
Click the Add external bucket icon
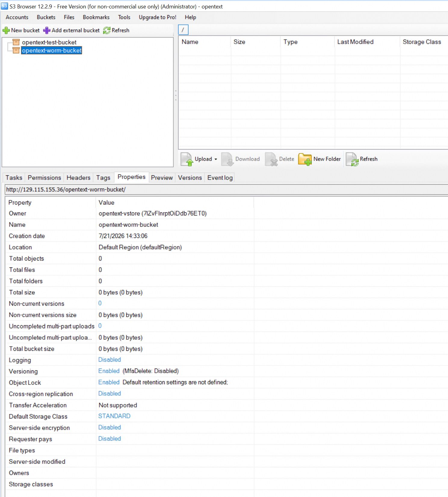(47, 30)
